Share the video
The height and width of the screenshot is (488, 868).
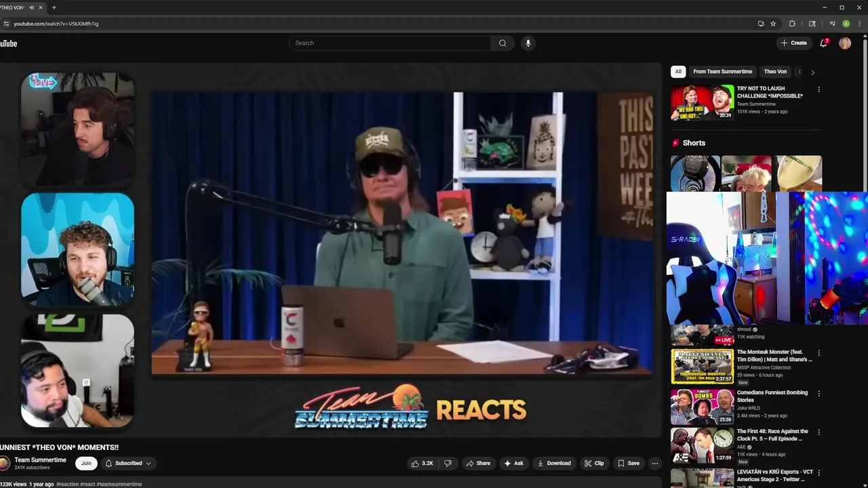477,464
